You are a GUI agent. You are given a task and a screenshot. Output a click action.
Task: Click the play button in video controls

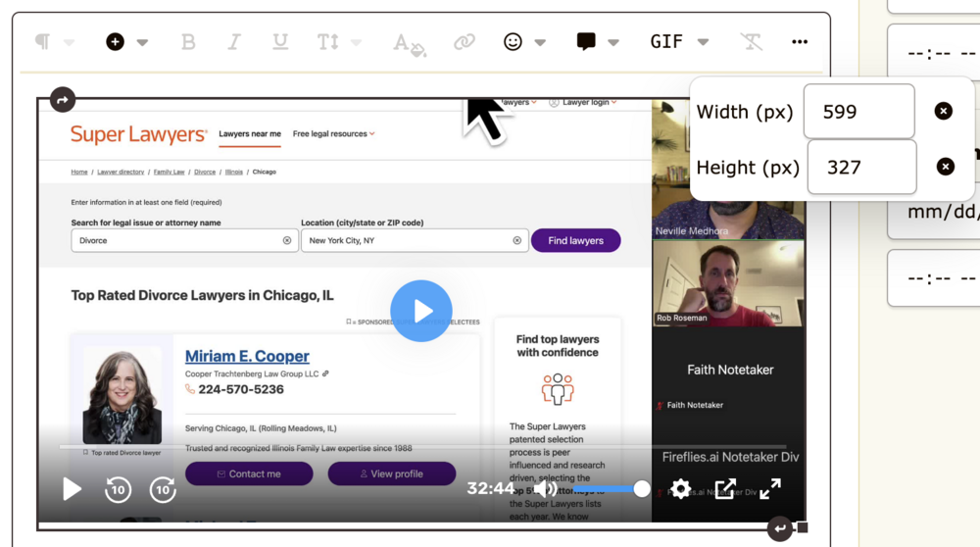pos(72,489)
